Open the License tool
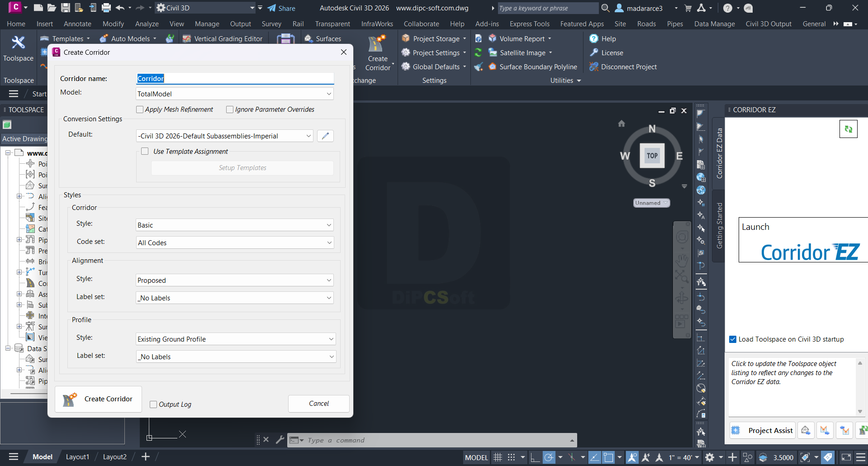868x466 pixels. 606,53
